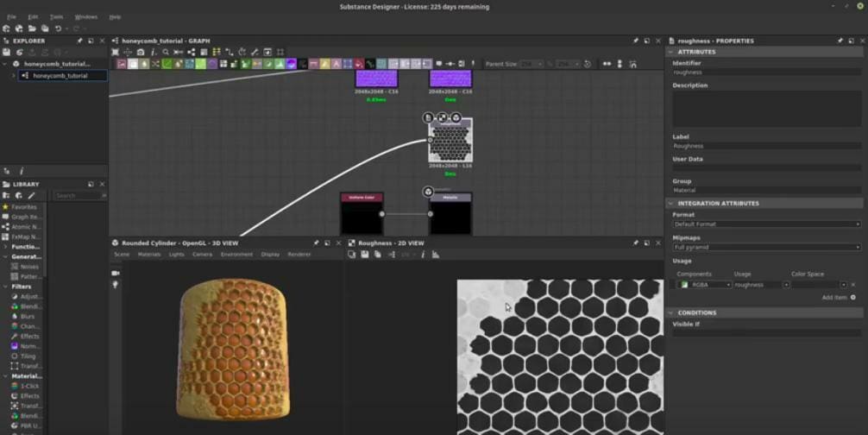The height and width of the screenshot is (435, 868).
Task: Open the Edit menu
Action: 33,17
